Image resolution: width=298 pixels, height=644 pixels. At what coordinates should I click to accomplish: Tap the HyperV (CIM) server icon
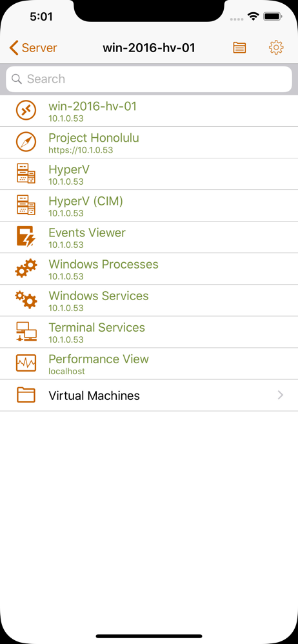point(26,205)
